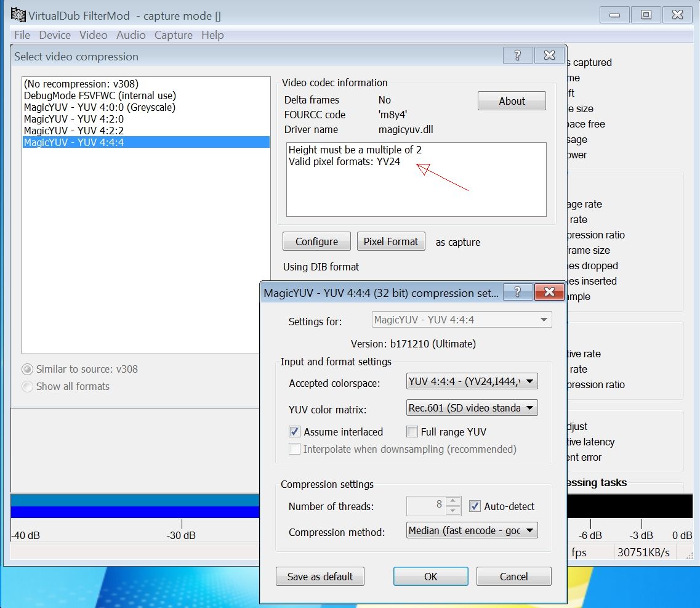Open the Device menu
700x608 pixels.
(55, 35)
